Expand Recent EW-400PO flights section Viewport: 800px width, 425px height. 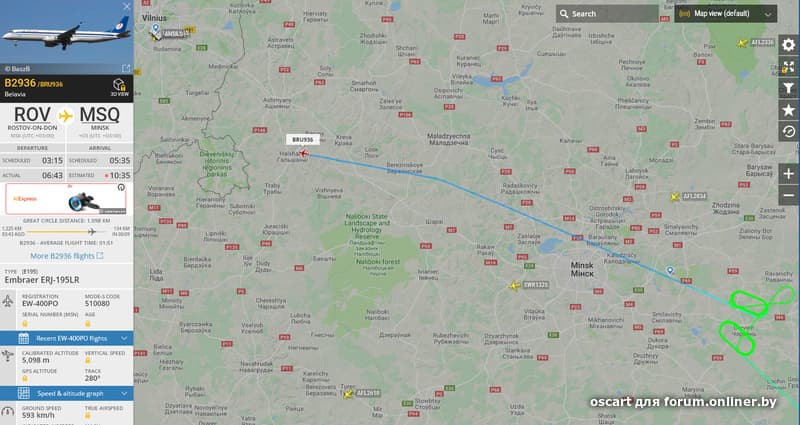click(x=67, y=338)
